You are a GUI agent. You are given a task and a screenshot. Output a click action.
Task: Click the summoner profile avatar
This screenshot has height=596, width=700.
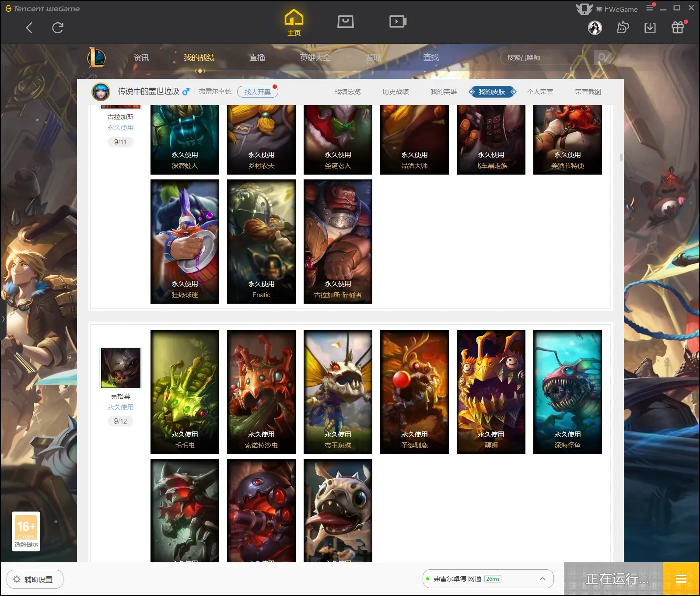click(x=101, y=92)
